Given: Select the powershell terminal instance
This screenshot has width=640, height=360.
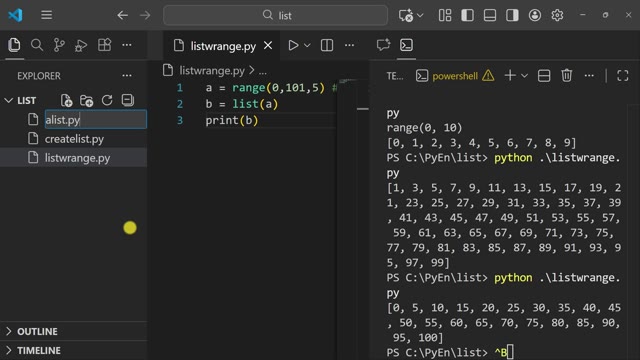Looking at the screenshot, I should (x=455, y=76).
